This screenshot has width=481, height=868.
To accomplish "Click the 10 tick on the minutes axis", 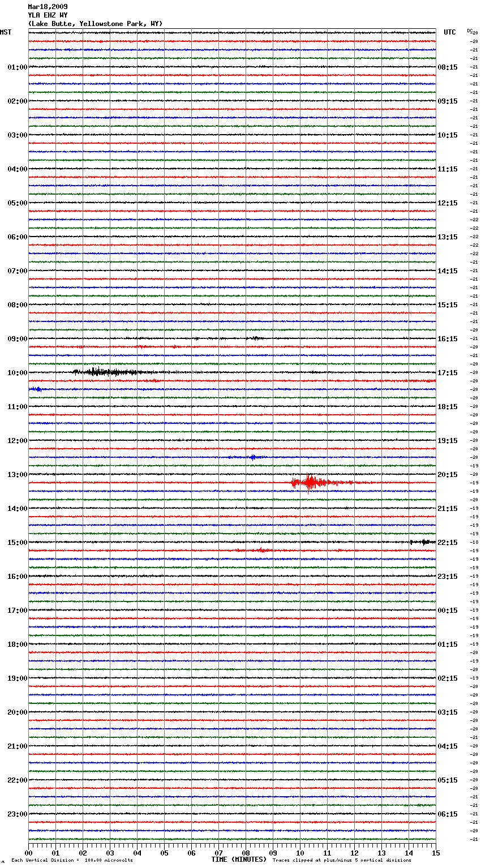I will pos(300,853).
